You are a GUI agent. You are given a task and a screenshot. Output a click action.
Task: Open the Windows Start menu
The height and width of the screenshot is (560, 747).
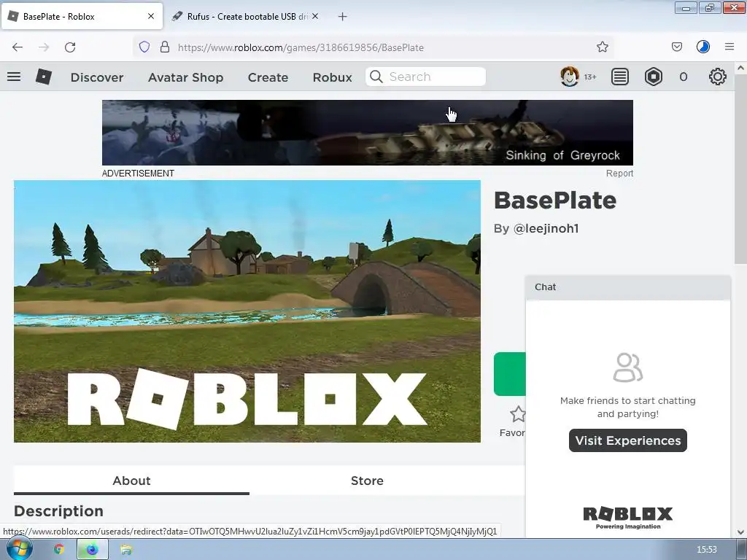(20, 549)
